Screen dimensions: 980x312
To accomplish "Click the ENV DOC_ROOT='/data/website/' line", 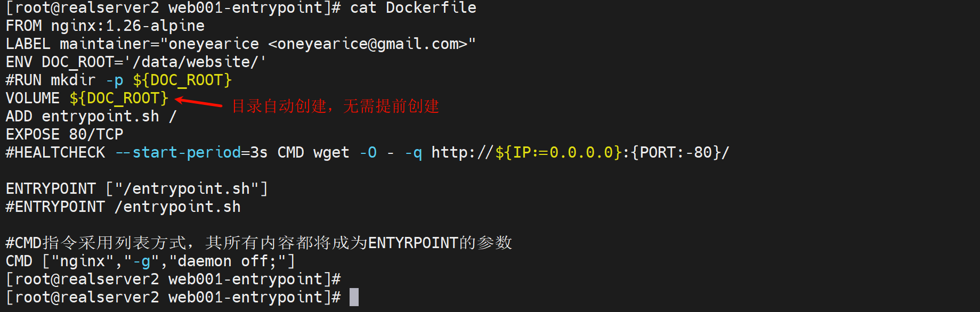I will [136, 62].
